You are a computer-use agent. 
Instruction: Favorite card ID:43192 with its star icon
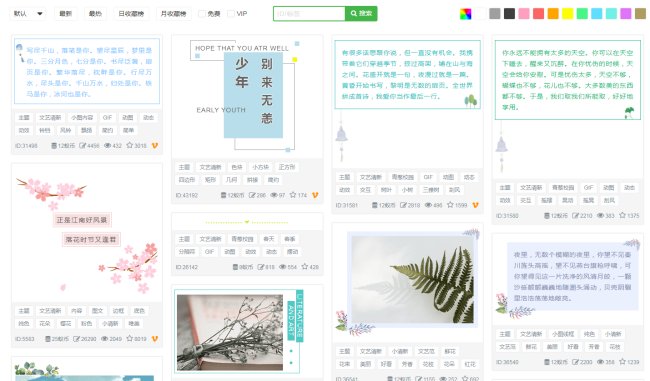coord(293,194)
